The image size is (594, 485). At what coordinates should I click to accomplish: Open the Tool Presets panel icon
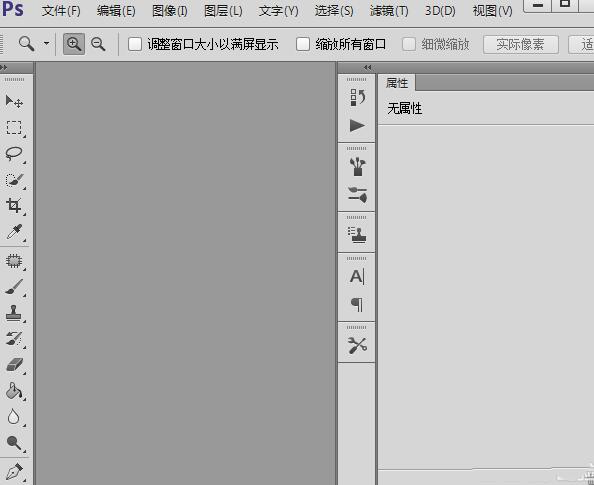(x=357, y=345)
